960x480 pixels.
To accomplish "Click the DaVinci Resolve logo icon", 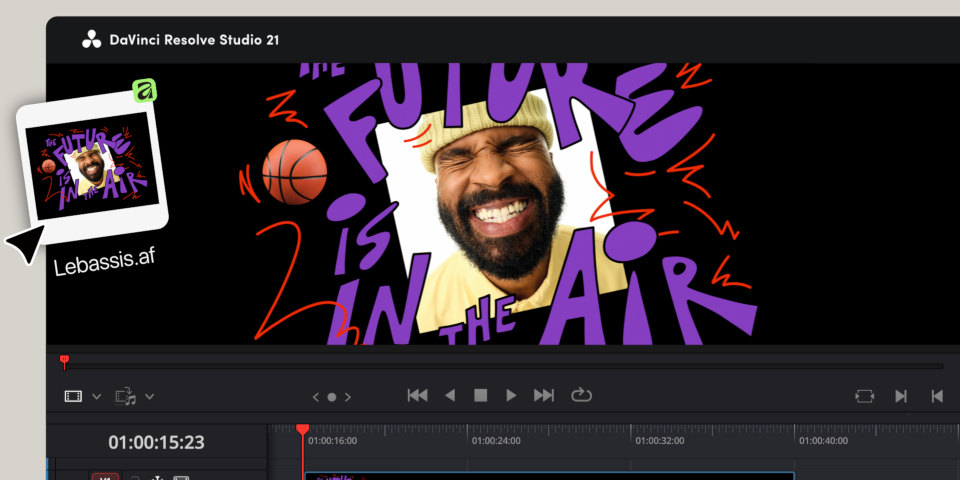I will [x=91, y=40].
